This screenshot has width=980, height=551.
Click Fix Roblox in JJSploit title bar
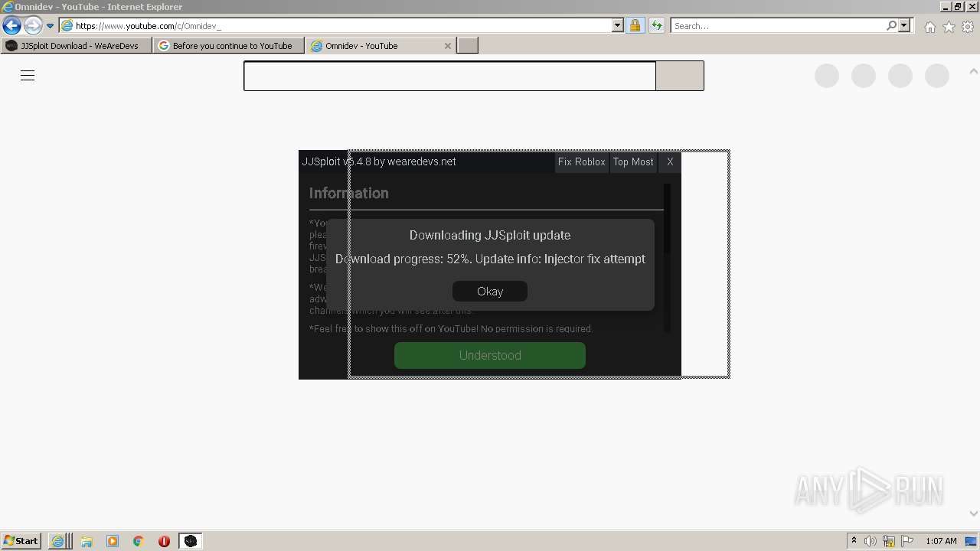tap(582, 161)
